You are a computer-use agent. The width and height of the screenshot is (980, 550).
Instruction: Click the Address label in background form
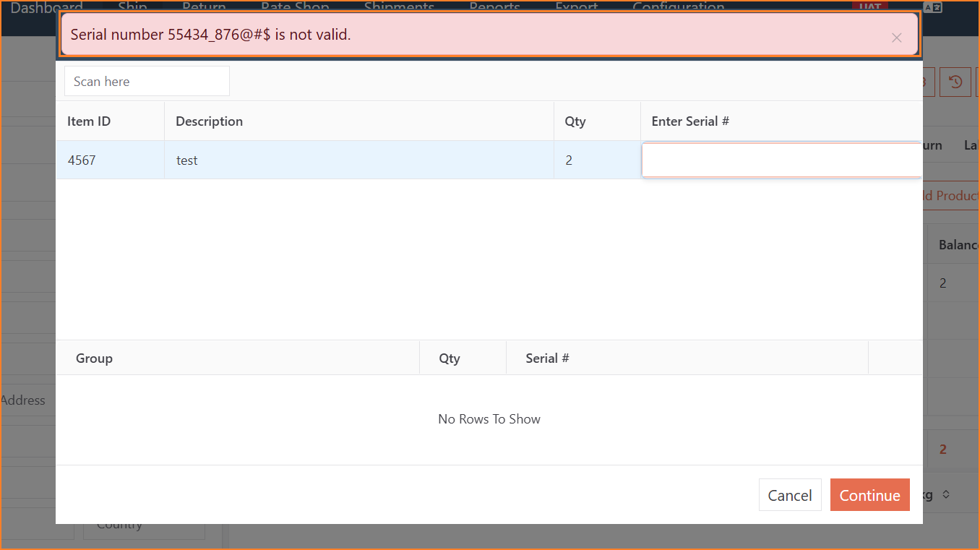(22, 400)
